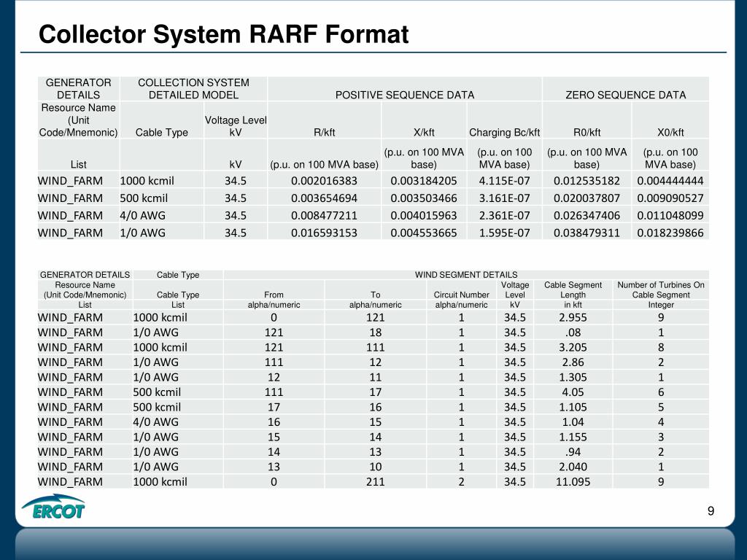Click the Charging Bc/kft column header

pos(505,133)
